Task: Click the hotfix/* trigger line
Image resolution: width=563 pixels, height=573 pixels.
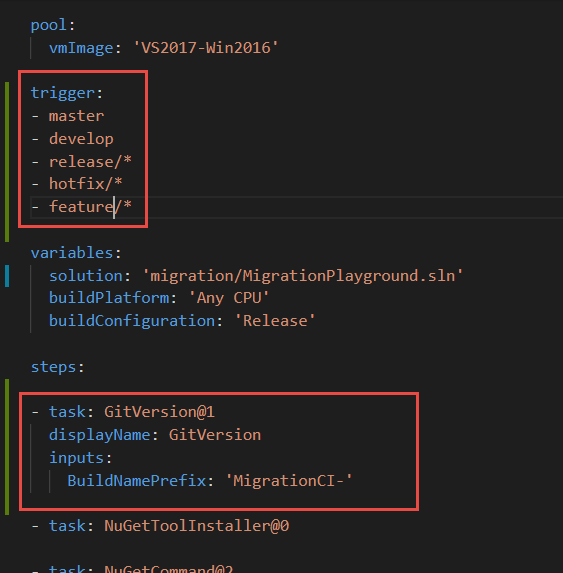Action: 85,183
